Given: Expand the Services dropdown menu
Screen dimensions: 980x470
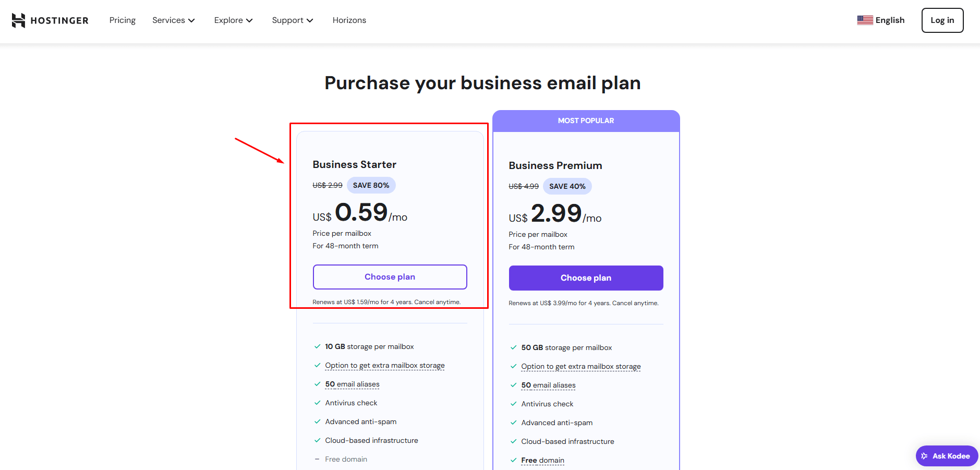Looking at the screenshot, I should 173,20.
